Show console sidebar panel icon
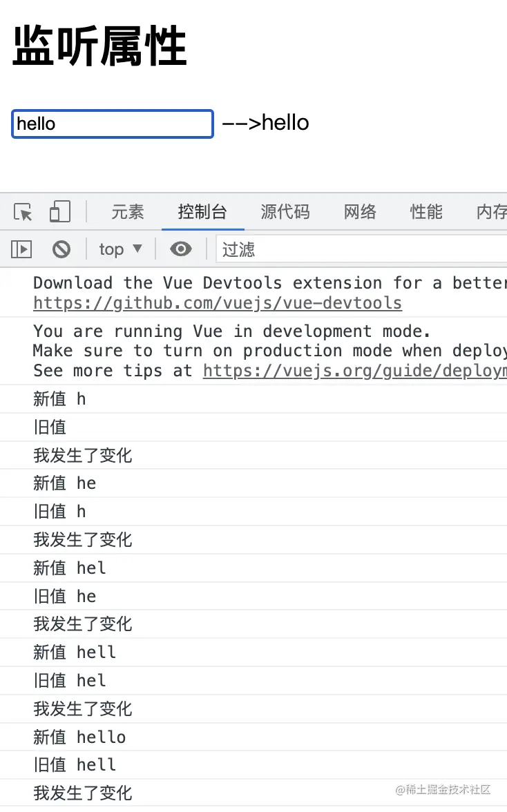The image size is (507, 812). tap(21, 249)
